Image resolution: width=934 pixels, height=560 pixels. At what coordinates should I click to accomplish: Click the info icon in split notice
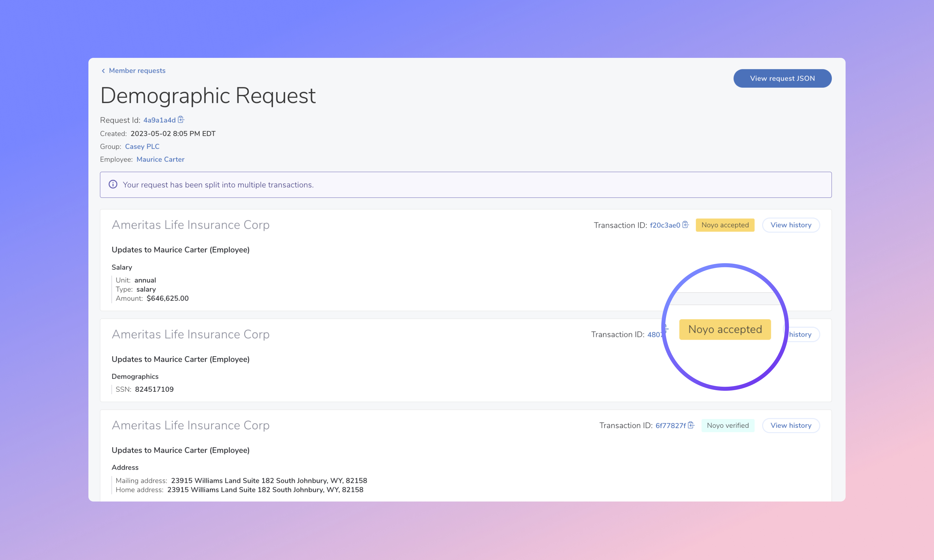(x=113, y=184)
